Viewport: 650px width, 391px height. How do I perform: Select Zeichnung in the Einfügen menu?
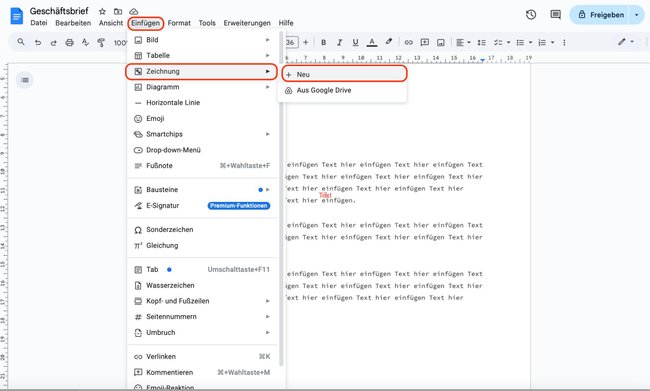tap(201, 71)
